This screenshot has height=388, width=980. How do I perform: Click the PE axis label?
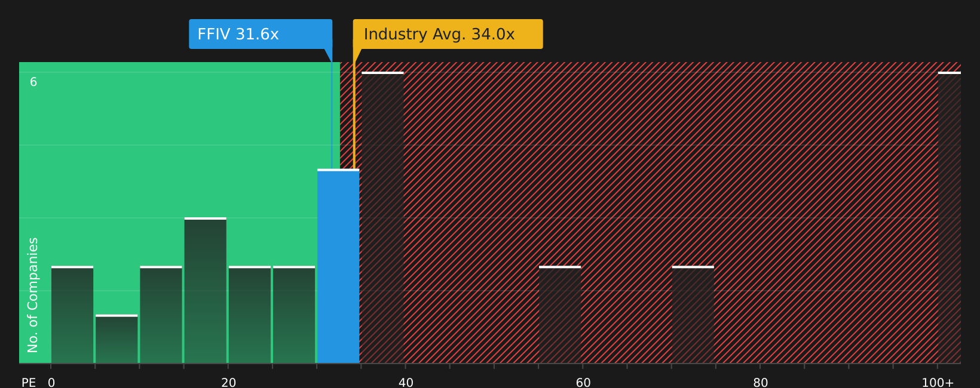tap(29, 383)
